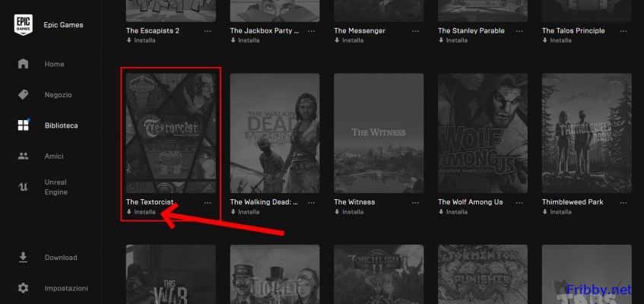Open the three-dots menu for Thimbleweed Park
Image resolution: width=644 pixels, height=304 pixels.
pyautogui.click(x=624, y=203)
